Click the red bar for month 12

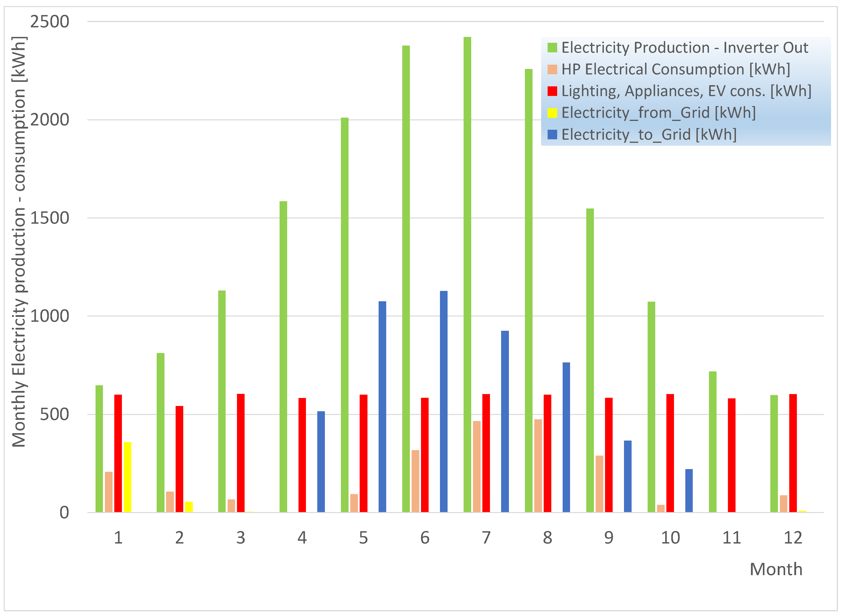pos(793,453)
